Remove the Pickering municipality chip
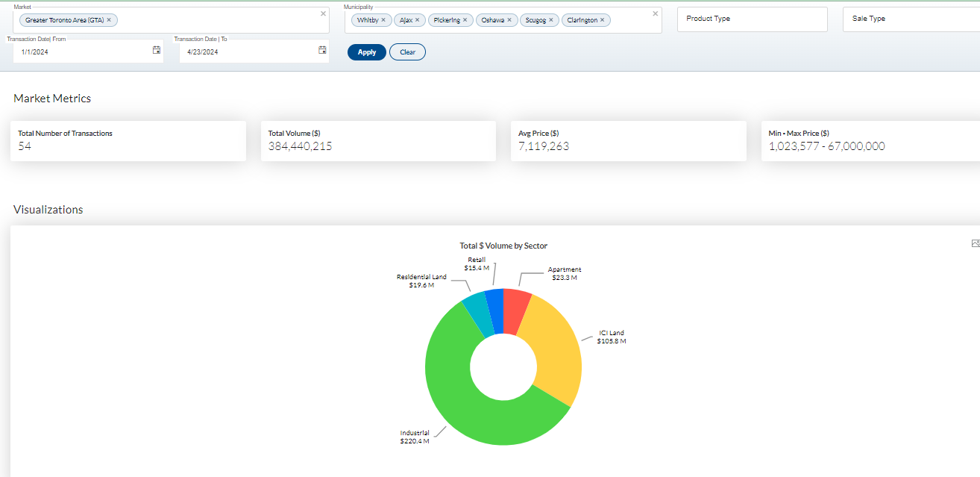 pyautogui.click(x=465, y=20)
